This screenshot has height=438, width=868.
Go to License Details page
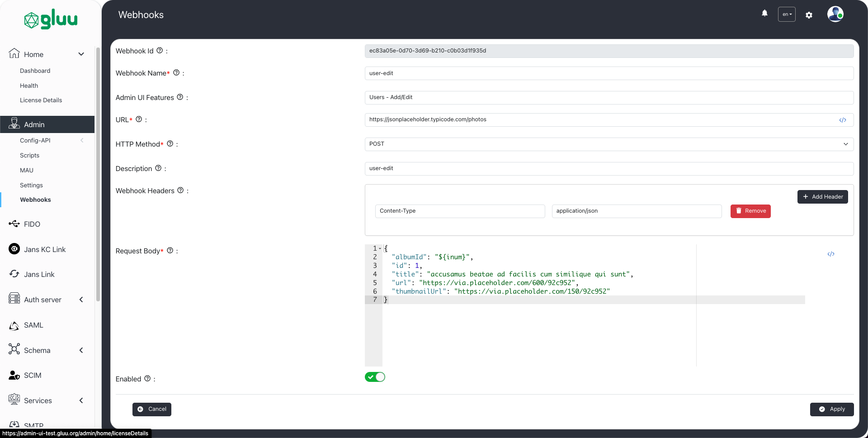[41, 100]
